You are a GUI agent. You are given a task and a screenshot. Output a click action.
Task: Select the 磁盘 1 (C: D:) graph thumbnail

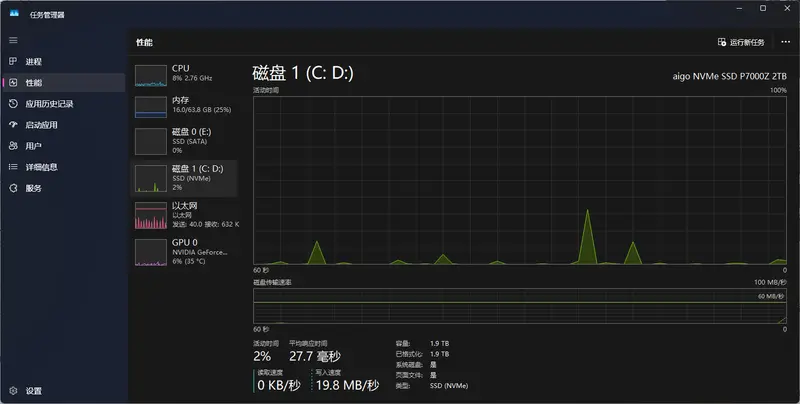pyautogui.click(x=151, y=178)
